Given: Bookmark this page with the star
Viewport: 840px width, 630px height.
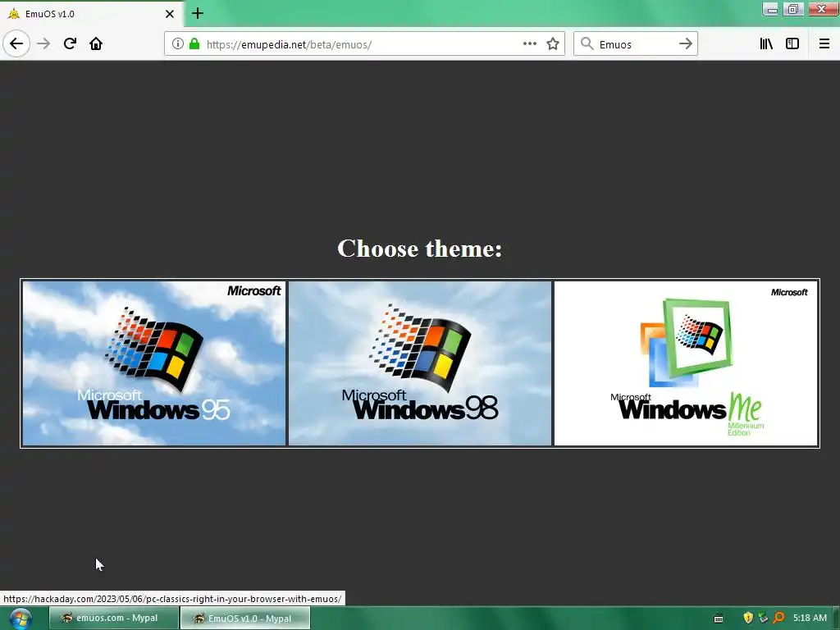Looking at the screenshot, I should tap(553, 44).
